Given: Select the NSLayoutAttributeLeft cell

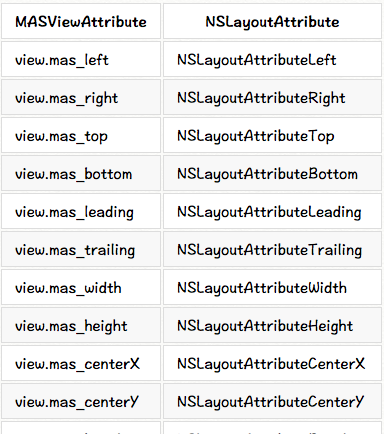Looking at the screenshot, I should [272, 59].
